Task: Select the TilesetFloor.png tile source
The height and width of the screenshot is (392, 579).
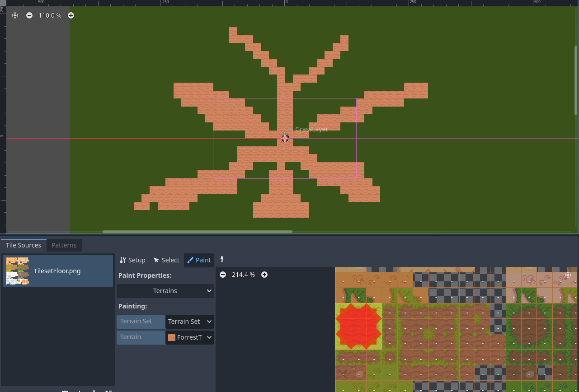Action: pyautogui.click(x=57, y=271)
